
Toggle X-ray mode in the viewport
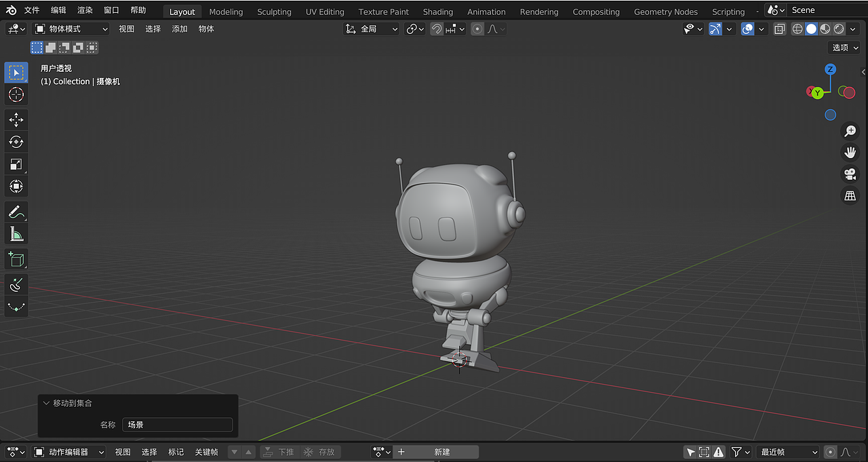[x=779, y=28]
